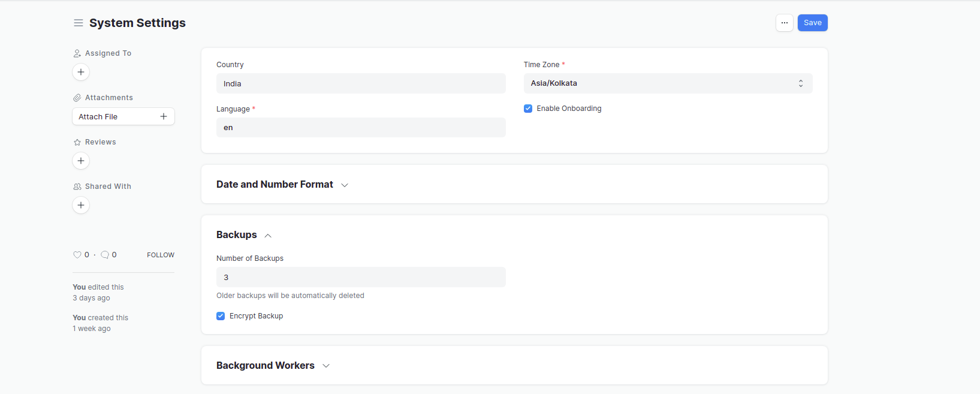
Task: Click the Language input field
Action: point(361,128)
